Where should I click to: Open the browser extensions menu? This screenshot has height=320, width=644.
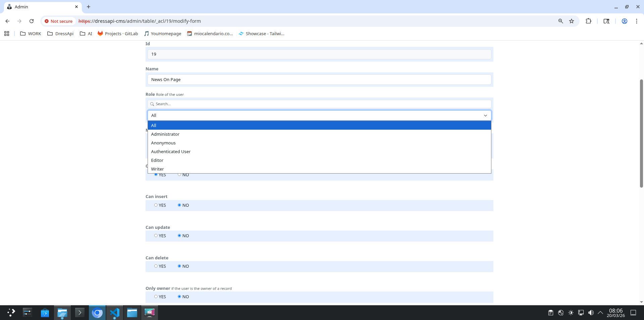click(588, 21)
